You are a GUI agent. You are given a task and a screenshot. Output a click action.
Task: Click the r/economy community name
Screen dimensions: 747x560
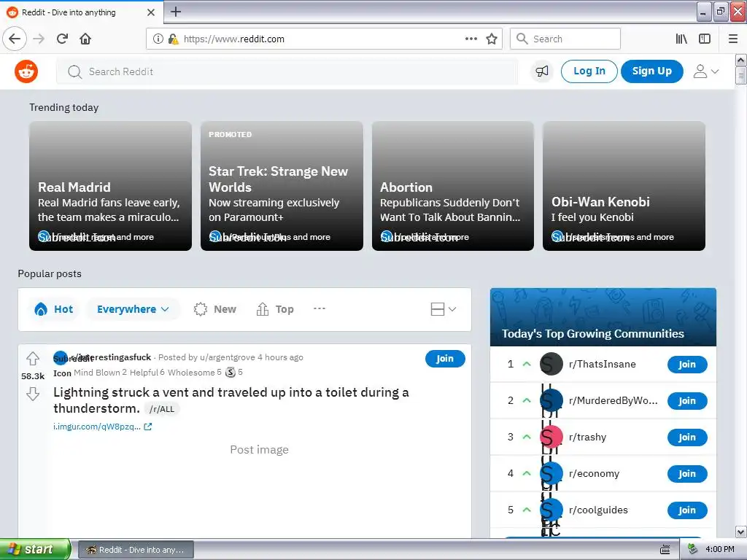[594, 473]
